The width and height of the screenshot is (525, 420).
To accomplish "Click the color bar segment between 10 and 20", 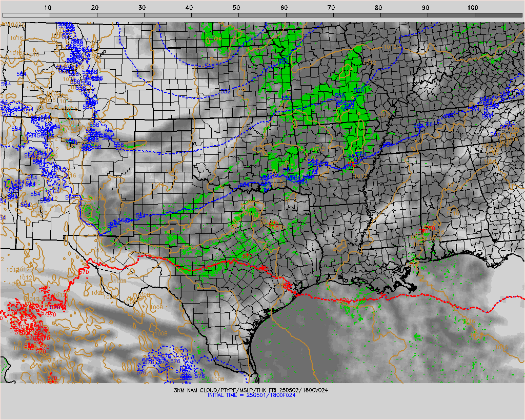I will point(73,15).
